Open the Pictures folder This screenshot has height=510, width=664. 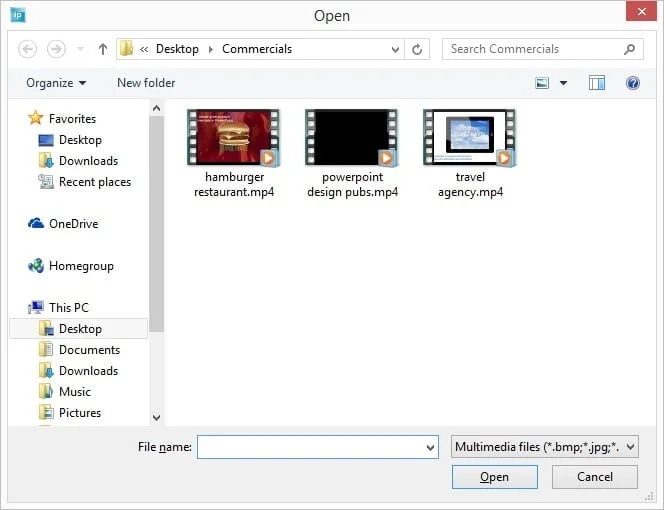click(80, 413)
